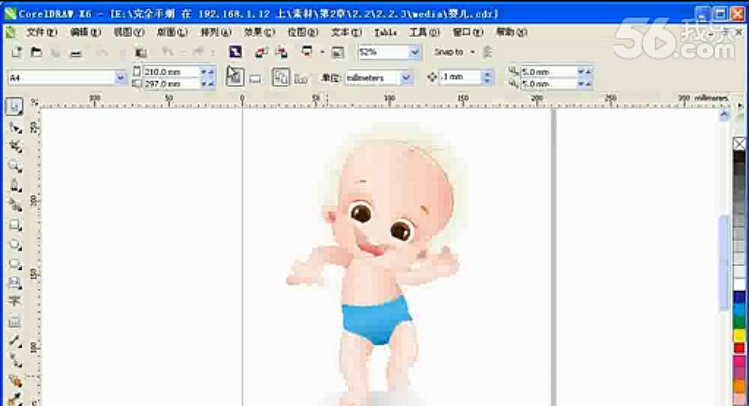Image resolution: width=749 pixels, height=406 pixels.
Task: Select the Freehand drawing tool
Action: 15,186
